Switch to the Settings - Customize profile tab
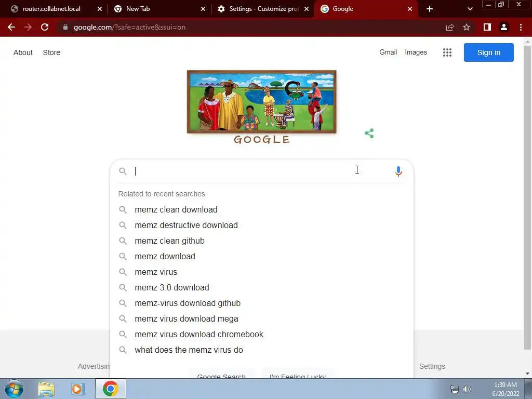 pos(264,9)
